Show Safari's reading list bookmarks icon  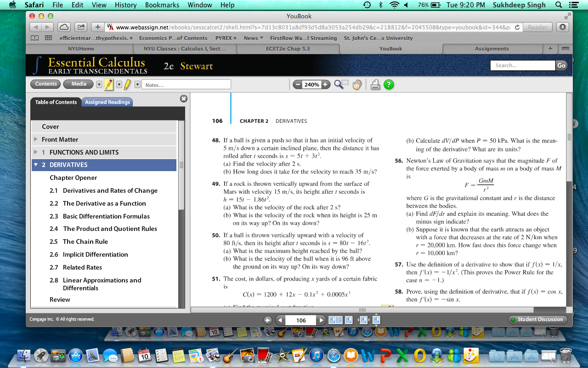click(x=34, y=38)
